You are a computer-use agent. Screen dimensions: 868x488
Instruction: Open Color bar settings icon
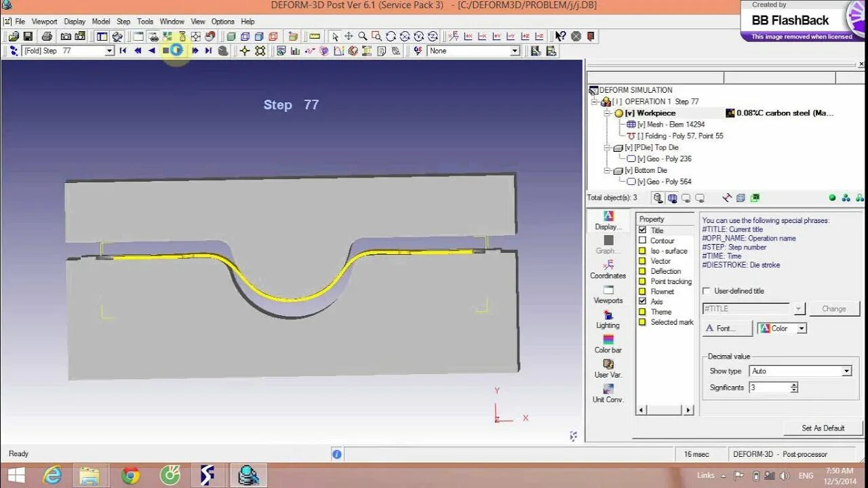click(608, 344)
